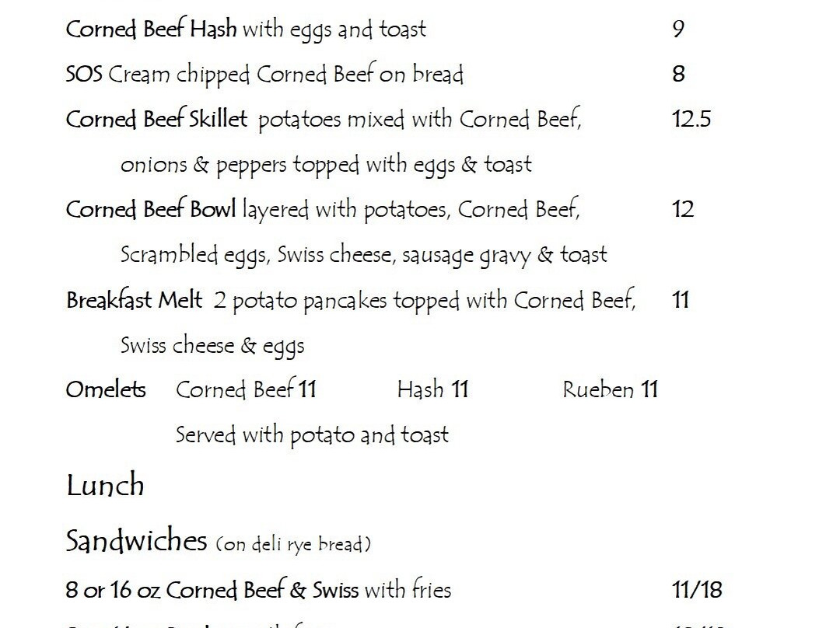Select the Corned Beef Bowl price 12
This screenshot has width=840, height=628.
[682, 210]
